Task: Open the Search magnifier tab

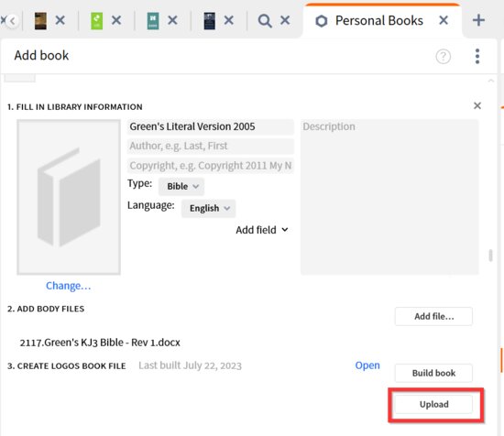Action: click(x=265, y=21)
